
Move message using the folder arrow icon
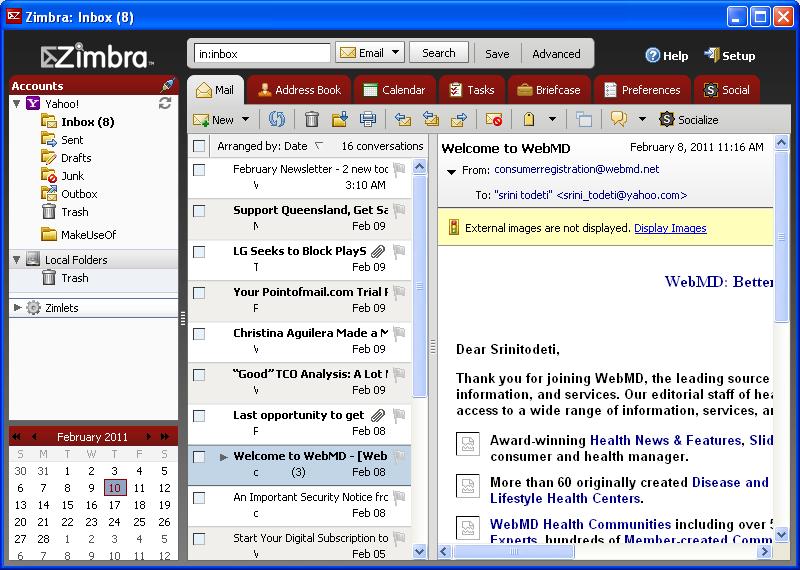(x=340, y=119)
